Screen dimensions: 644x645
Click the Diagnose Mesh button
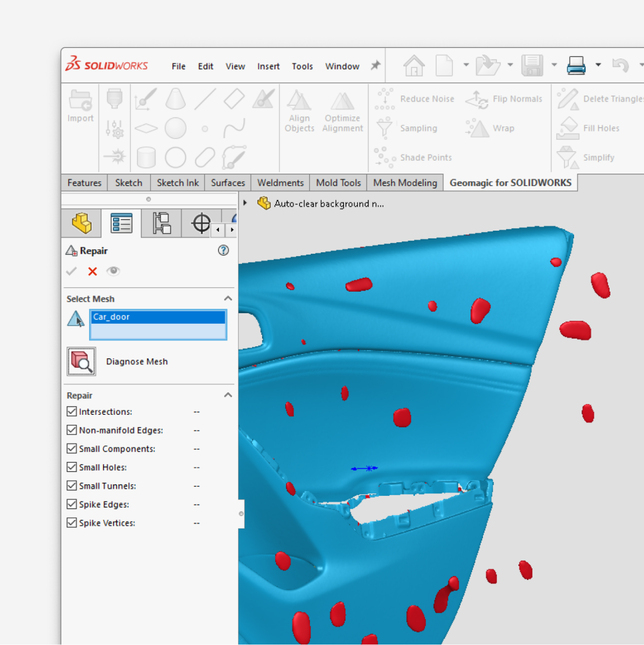click(81, 361)
